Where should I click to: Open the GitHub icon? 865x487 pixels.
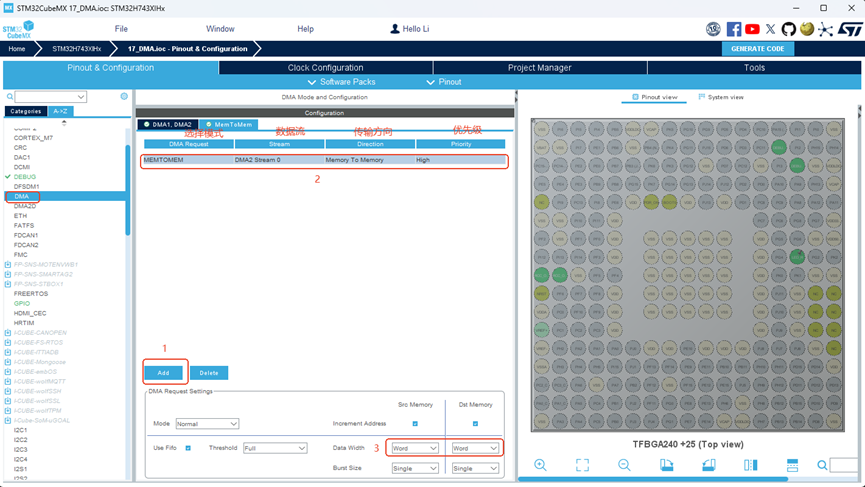788,29
